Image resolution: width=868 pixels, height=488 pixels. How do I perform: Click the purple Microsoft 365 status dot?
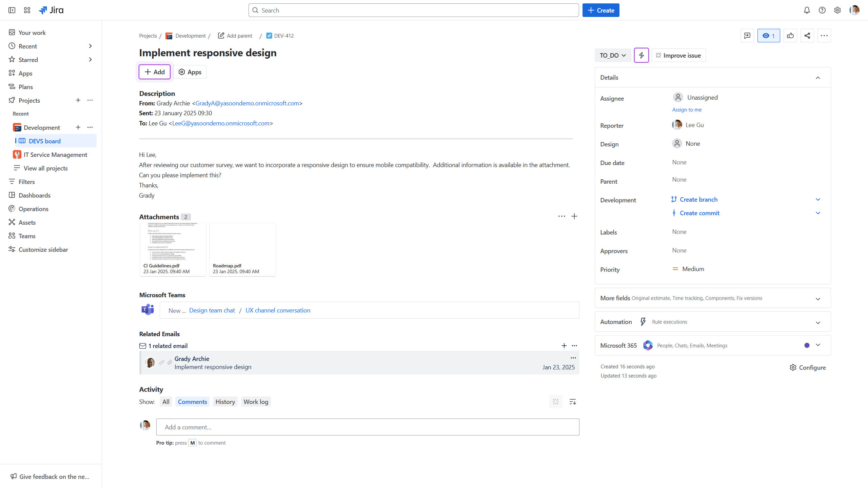807,345
